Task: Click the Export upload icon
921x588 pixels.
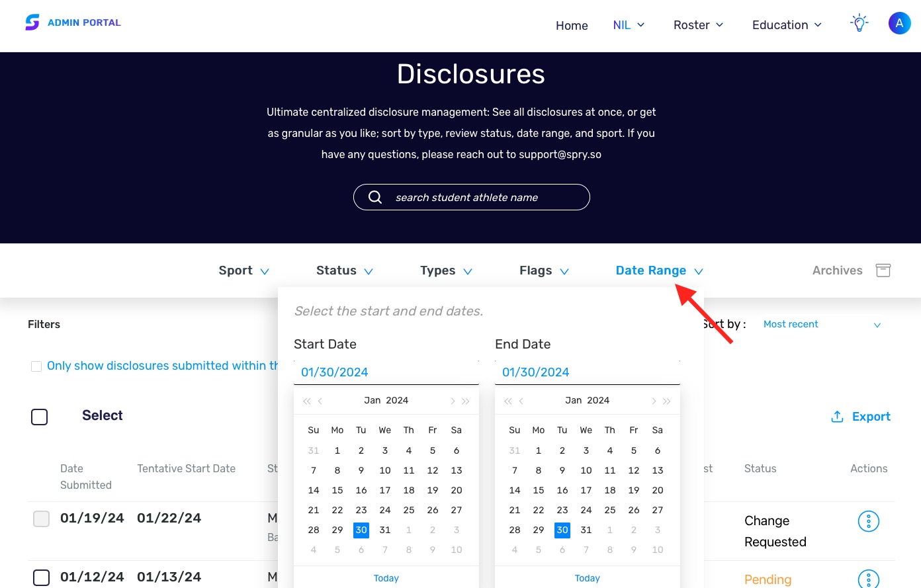Action: point(837,417)
